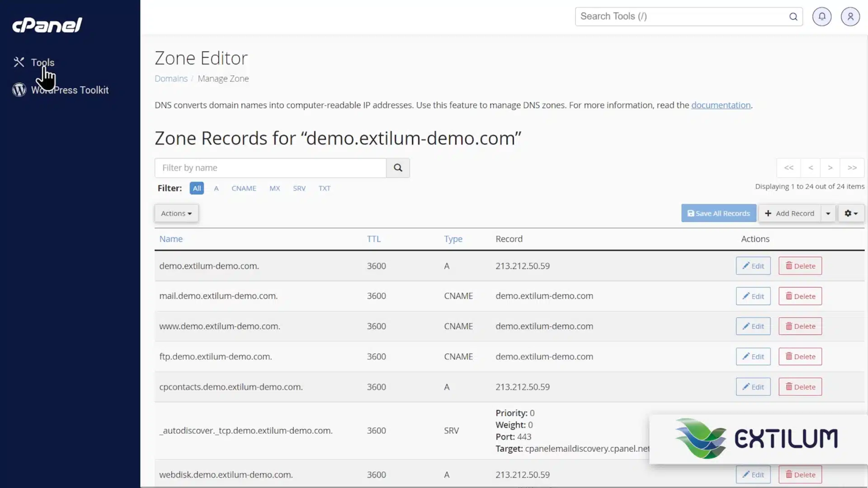Edit demo.extilum-demo.com. A record
Viewport: 868px width, 488px height.
pyautogui.click(x=753, y=266)
